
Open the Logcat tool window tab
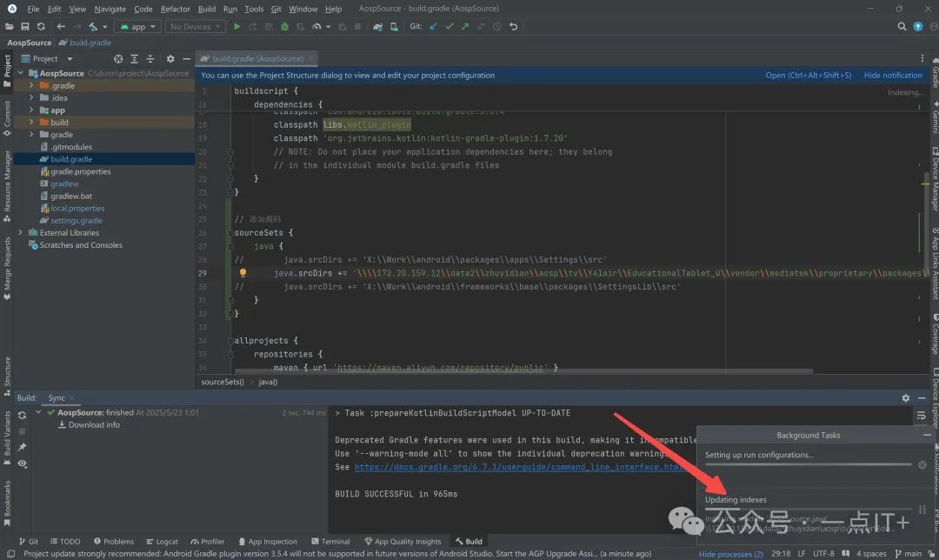(x=163, y=542)
